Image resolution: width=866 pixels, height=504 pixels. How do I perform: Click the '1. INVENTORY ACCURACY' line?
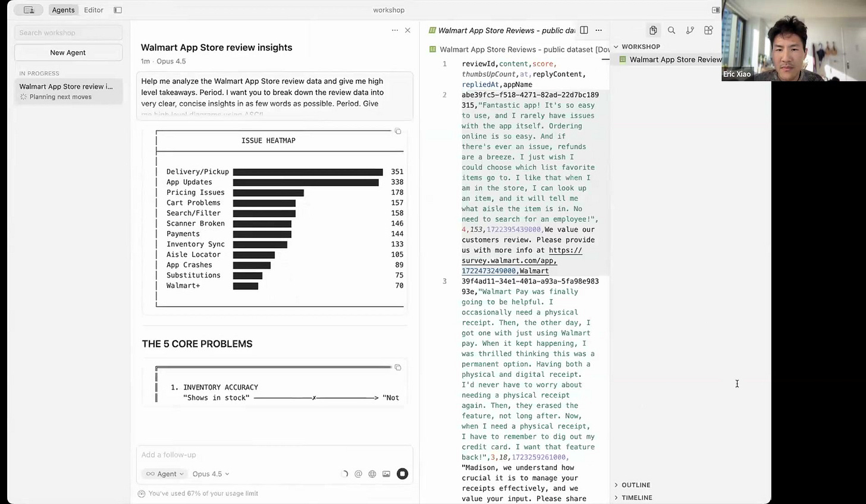(x=214, y=387)
